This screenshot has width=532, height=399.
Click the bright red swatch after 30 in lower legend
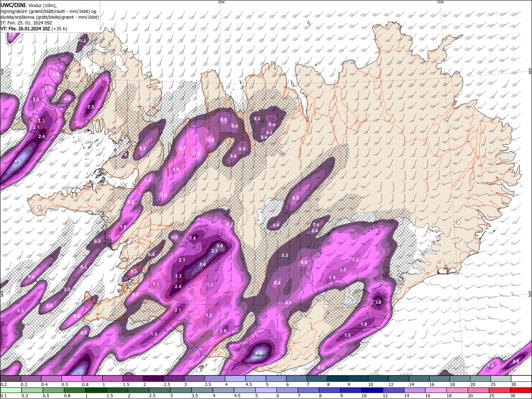pos(521,390)
